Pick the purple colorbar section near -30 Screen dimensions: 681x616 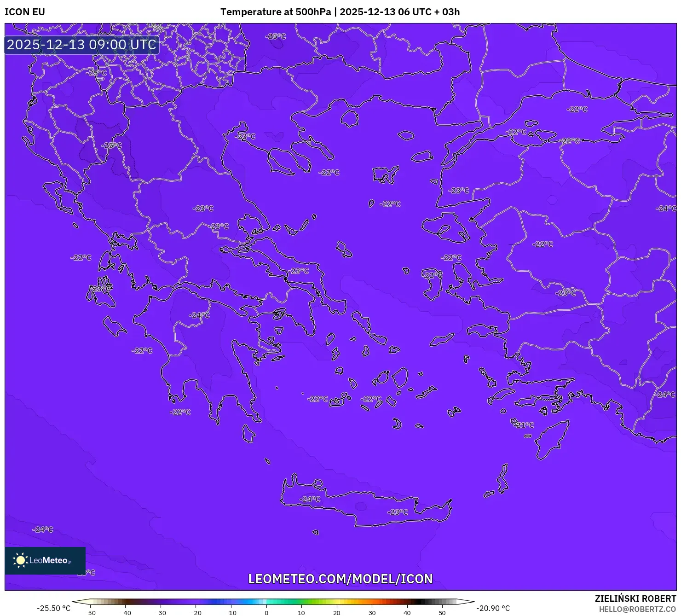tap(161, 601)
